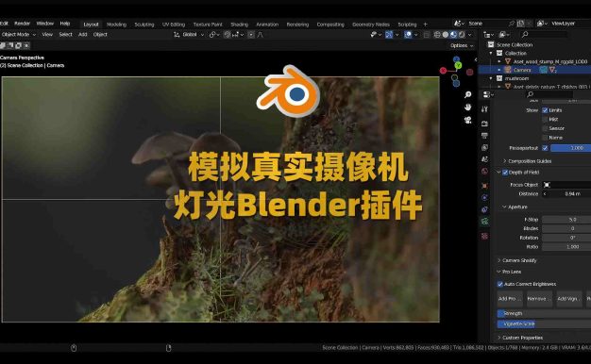
Task: Toggle the Passepartout checkbox
Action: (x=545, y=148)
